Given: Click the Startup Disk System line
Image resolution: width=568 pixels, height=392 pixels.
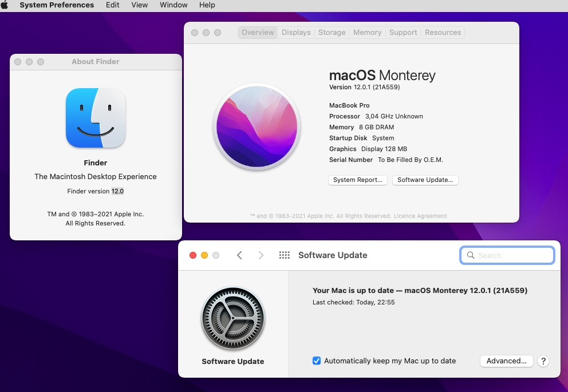Looking at the screenshot, I should (x=361, y=138).
